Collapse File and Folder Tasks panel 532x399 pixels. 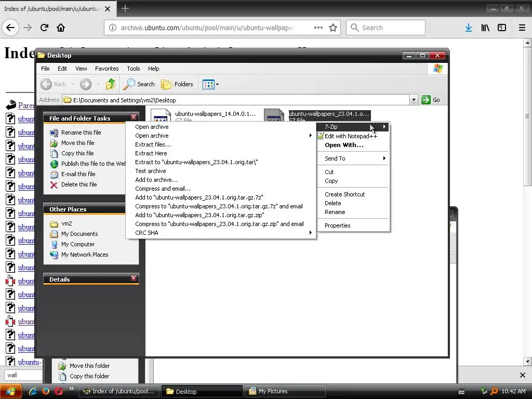click(134, 117)
